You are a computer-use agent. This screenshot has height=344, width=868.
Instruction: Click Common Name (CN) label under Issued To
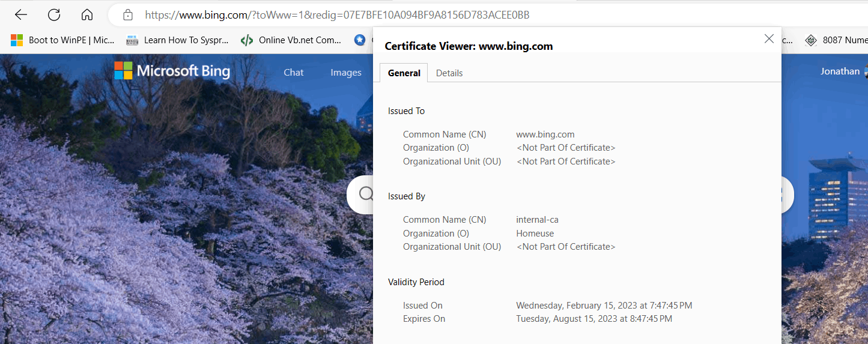coord(445,134)
